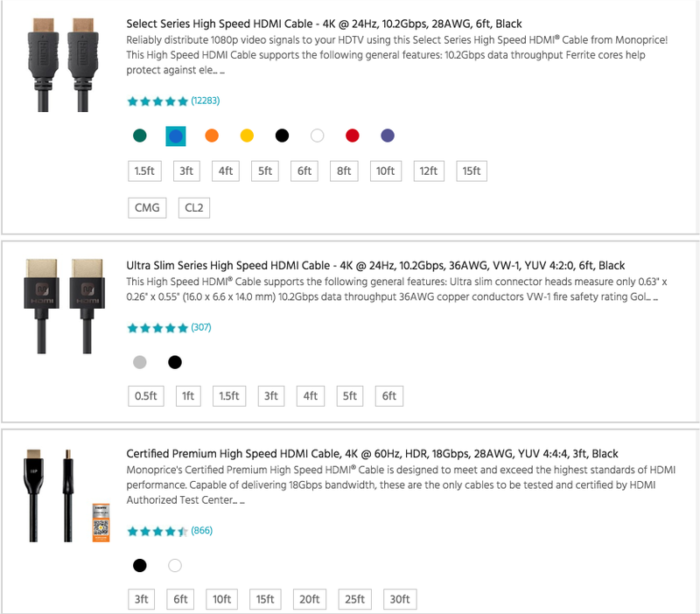Pick white color for Certified Premium cable
The width and height of the screenshot is (700, 614).
[x=175, y=565]
